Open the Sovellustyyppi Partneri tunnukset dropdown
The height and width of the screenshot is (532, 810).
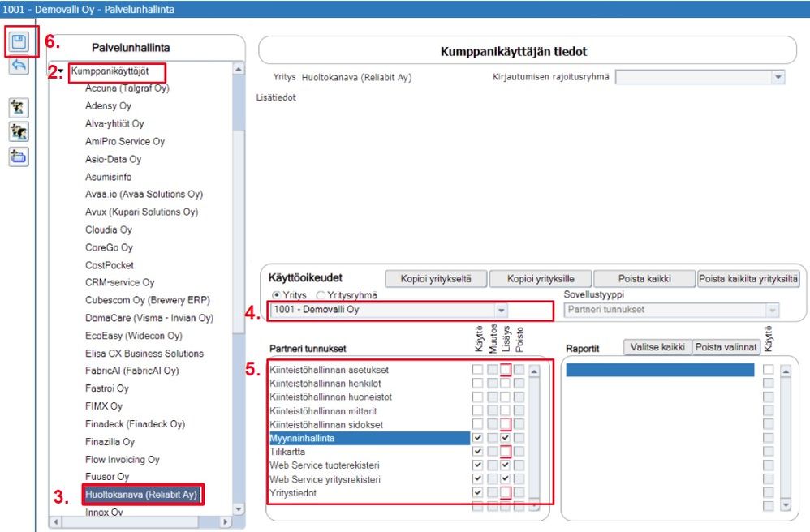pyautogui.click(x=773, y=310)
